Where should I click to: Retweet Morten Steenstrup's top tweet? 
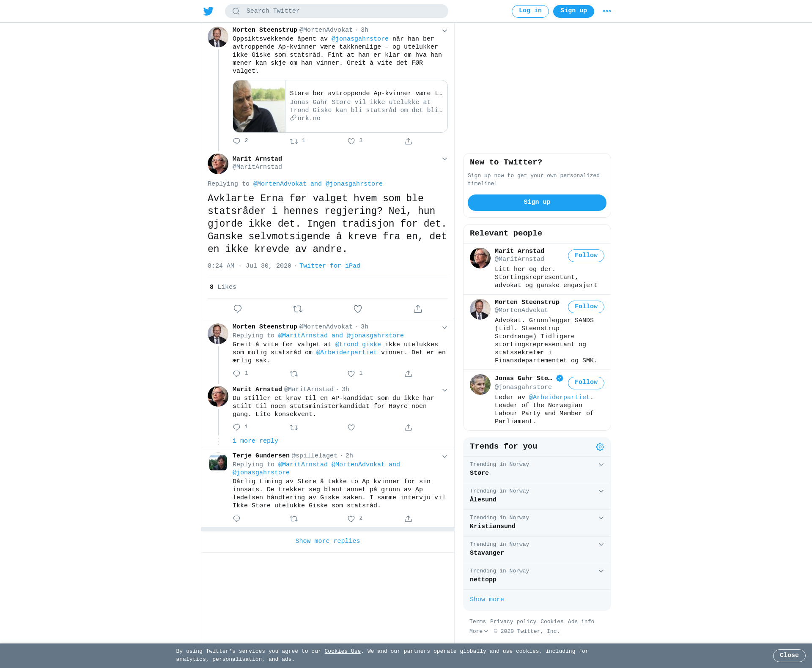(294, 141)
